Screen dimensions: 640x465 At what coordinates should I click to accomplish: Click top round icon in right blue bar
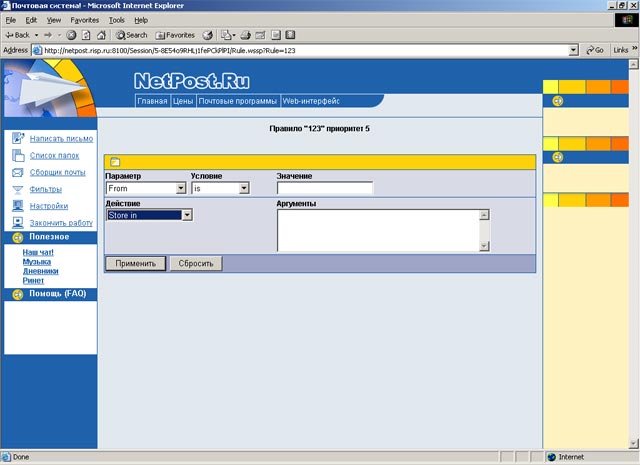pos(558,101)
